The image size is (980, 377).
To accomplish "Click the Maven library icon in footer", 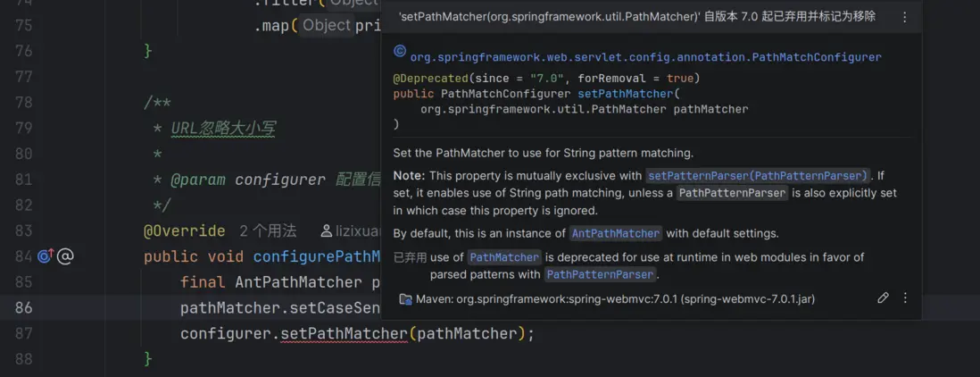I will click(x=405, y=299).
